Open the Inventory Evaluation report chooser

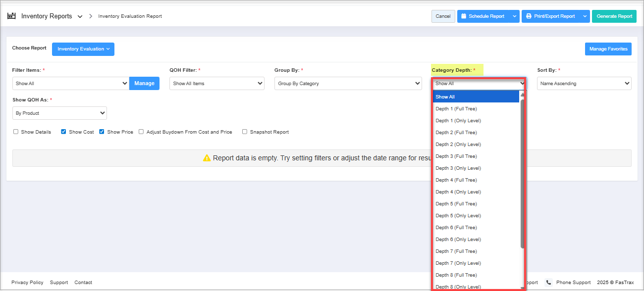[x=83, y=49]
